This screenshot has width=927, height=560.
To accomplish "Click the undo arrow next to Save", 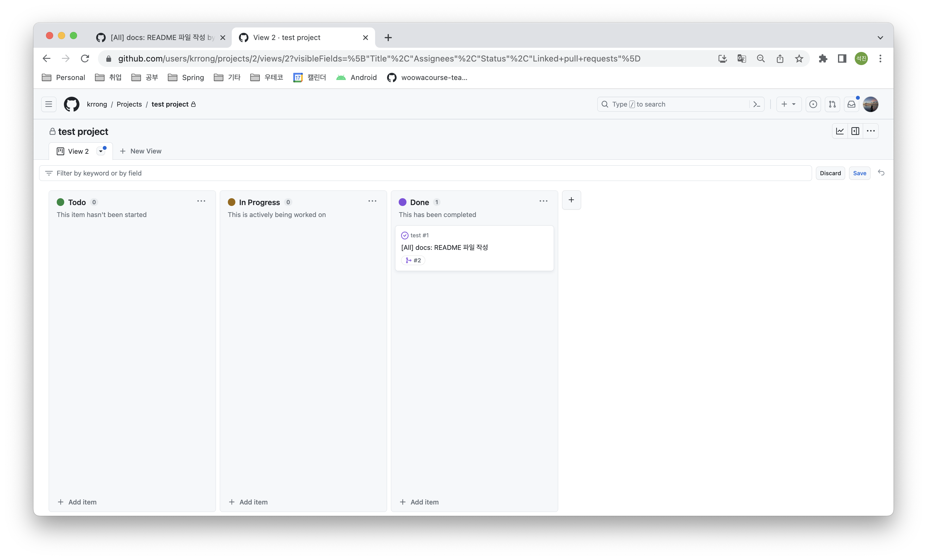I will (881, 173).
